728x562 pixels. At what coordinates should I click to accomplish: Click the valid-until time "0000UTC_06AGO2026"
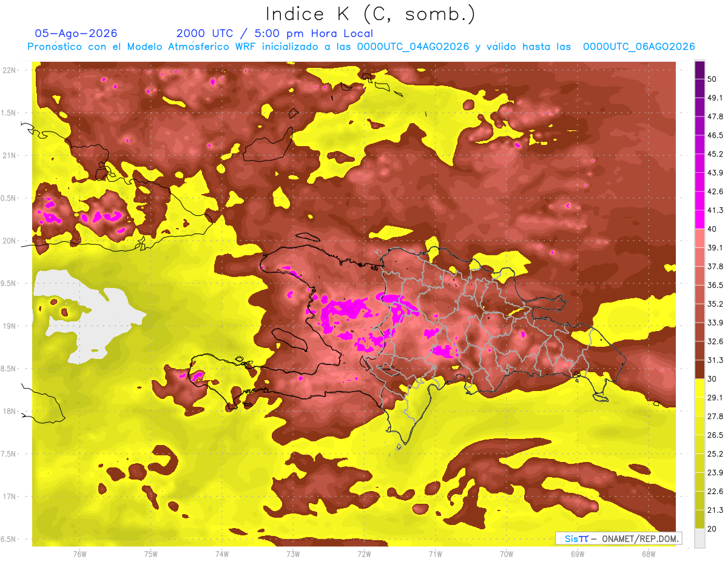coord(639,47)
